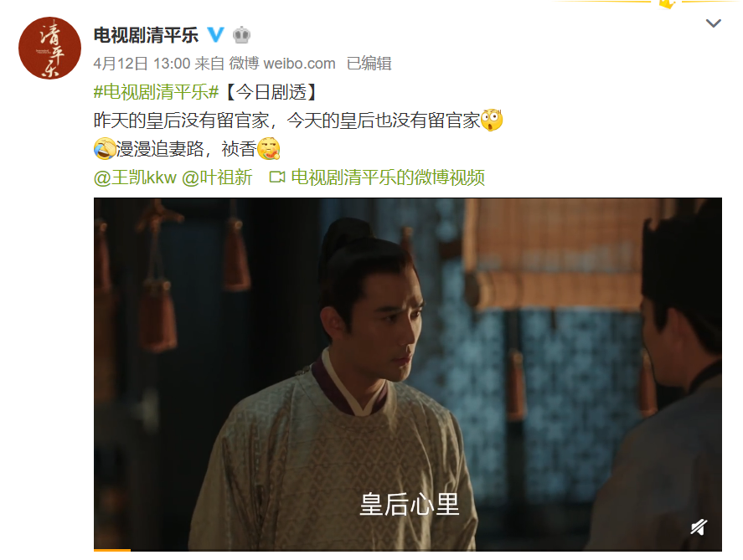Viewport: 743px width, 560px height.
Task: Visit @王凯kkw mentioned profile
Action: pyautogui.click(x=135, y=177)
